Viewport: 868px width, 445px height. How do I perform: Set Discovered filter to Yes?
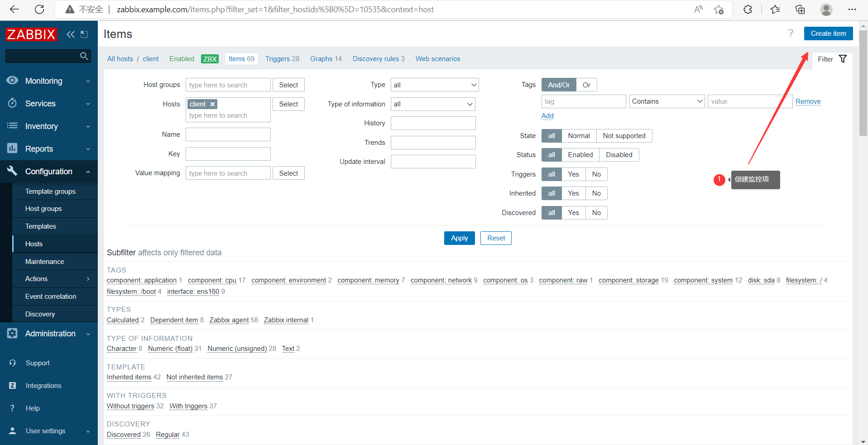pyautogui.click(x=573, y=213)
